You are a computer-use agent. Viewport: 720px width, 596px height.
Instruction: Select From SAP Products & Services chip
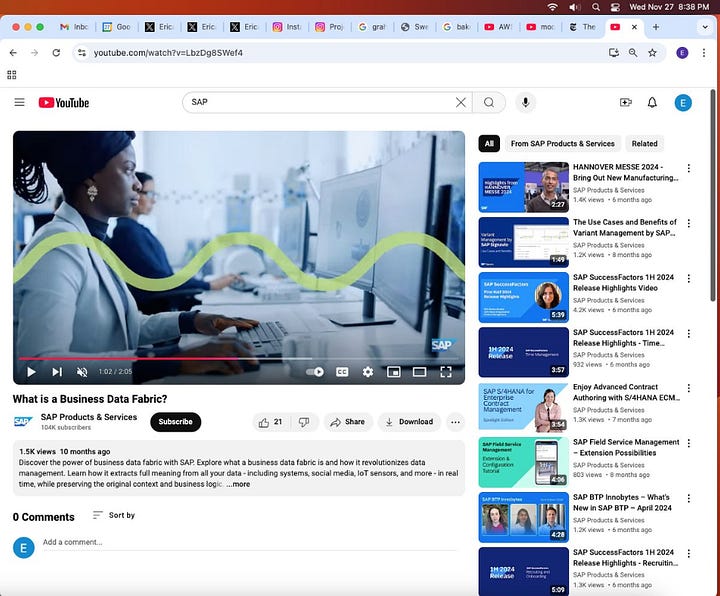(562, 144)
